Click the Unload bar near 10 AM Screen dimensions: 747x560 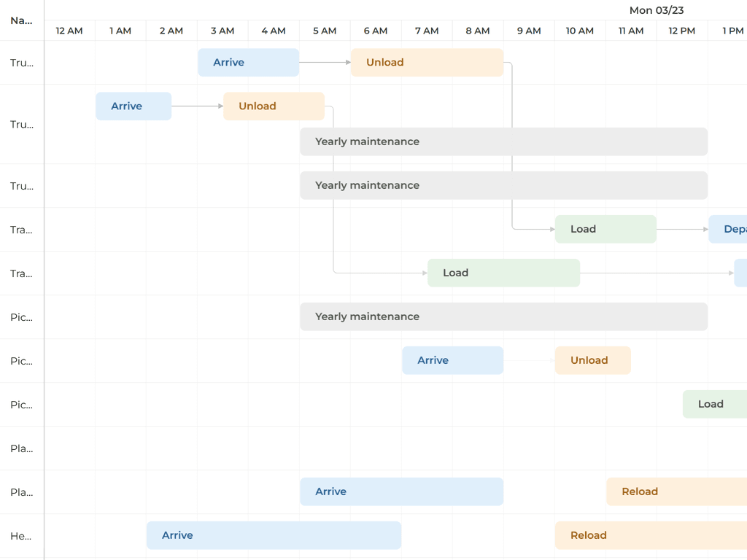pos(592,360)
